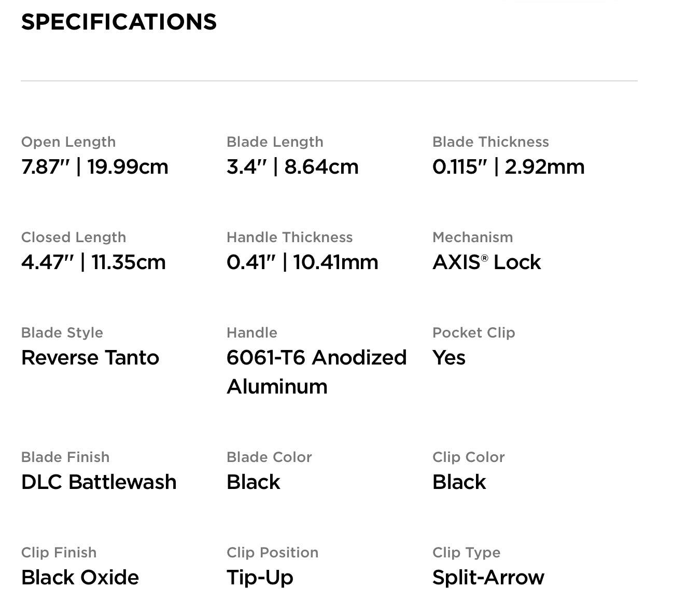Select the Reverse Tanto blade style text
The height and width of the screenshot is (616, 673).
[x=90, y=358]
